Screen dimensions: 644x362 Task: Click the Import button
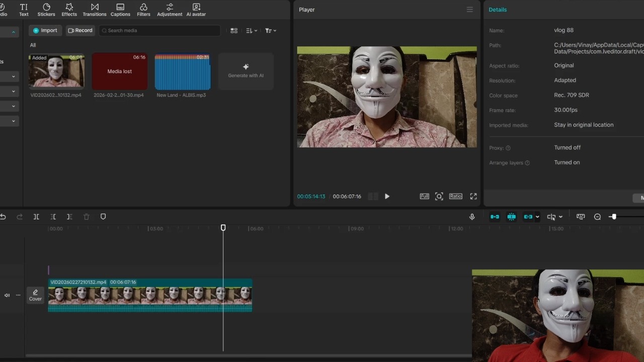[x=45, y=30]
